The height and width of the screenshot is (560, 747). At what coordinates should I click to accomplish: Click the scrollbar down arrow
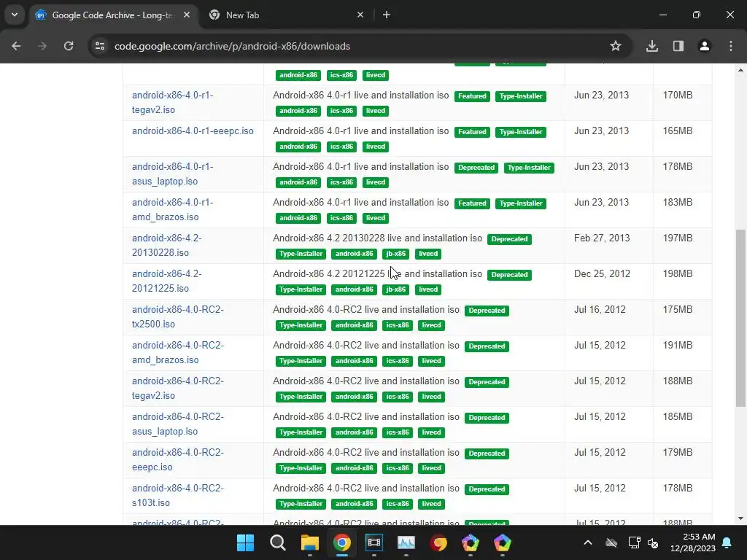[740, 518]
